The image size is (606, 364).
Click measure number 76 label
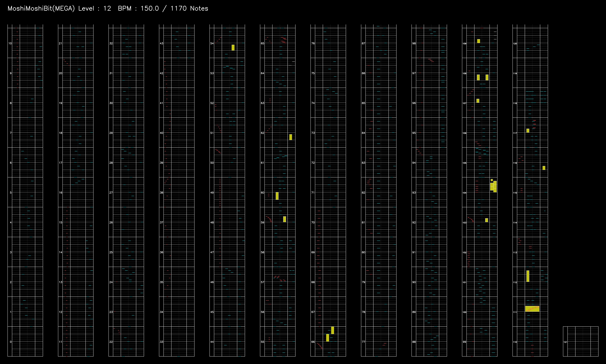coord(313,43)
